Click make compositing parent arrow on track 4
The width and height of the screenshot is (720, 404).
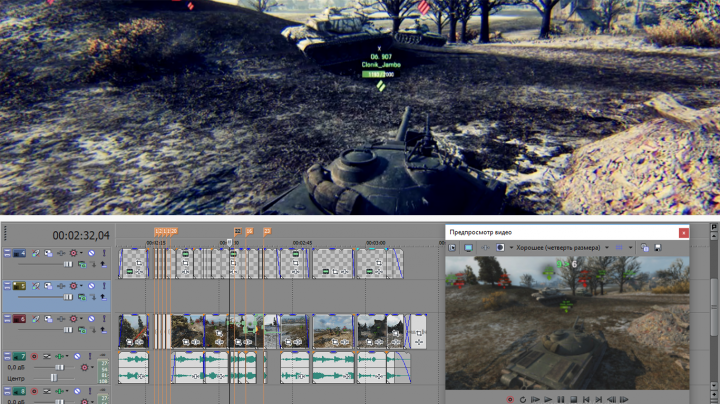pyautogui.click(x=103, y=264)
